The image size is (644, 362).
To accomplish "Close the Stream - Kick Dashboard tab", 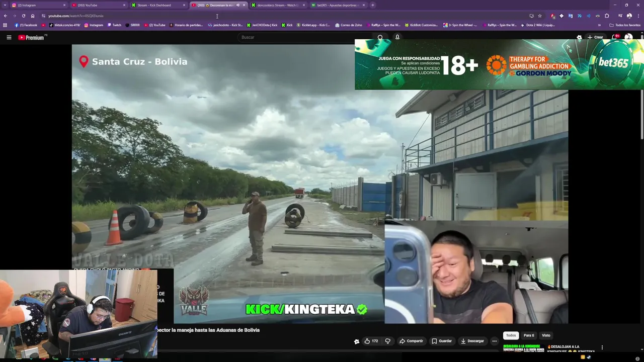I will 184,5.
